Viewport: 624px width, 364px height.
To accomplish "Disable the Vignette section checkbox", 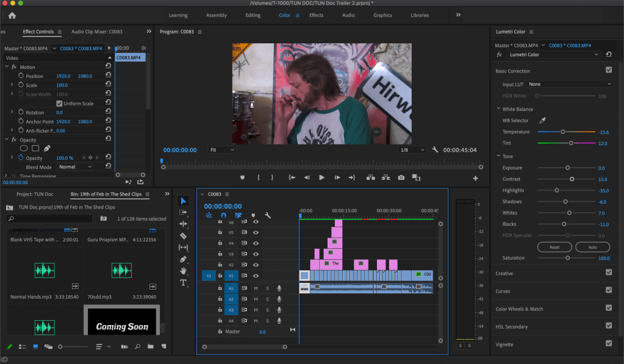I will (608, 343).
